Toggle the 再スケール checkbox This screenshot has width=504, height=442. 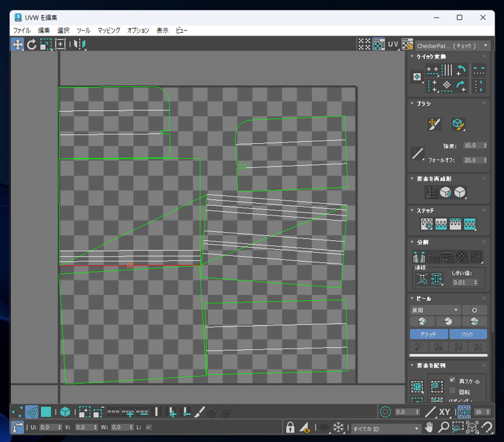tap(452, 380)
